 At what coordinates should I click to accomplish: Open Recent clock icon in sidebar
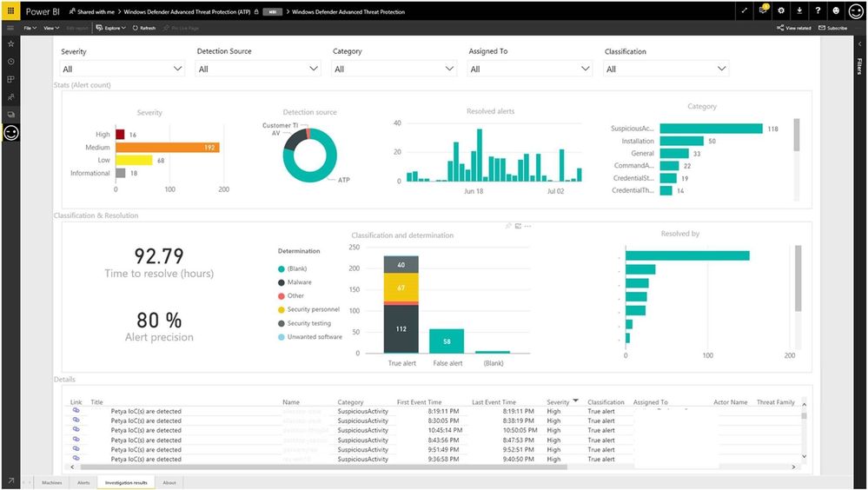(10, 62)
